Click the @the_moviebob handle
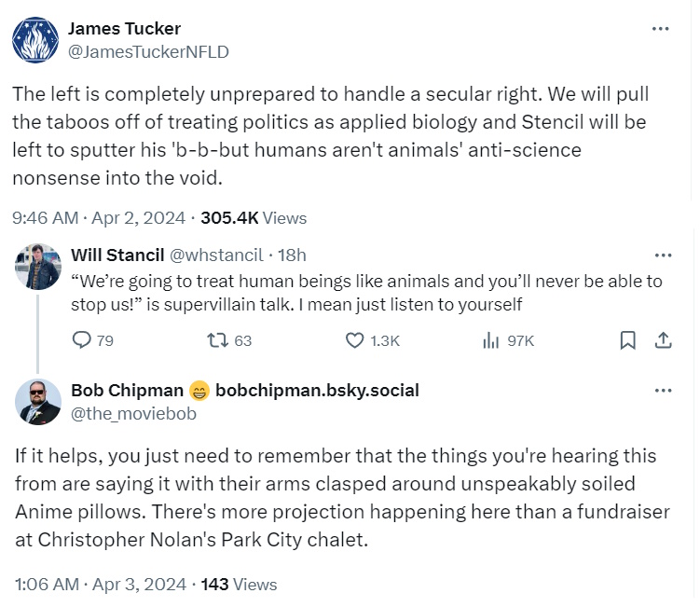 tap(132, 414)
